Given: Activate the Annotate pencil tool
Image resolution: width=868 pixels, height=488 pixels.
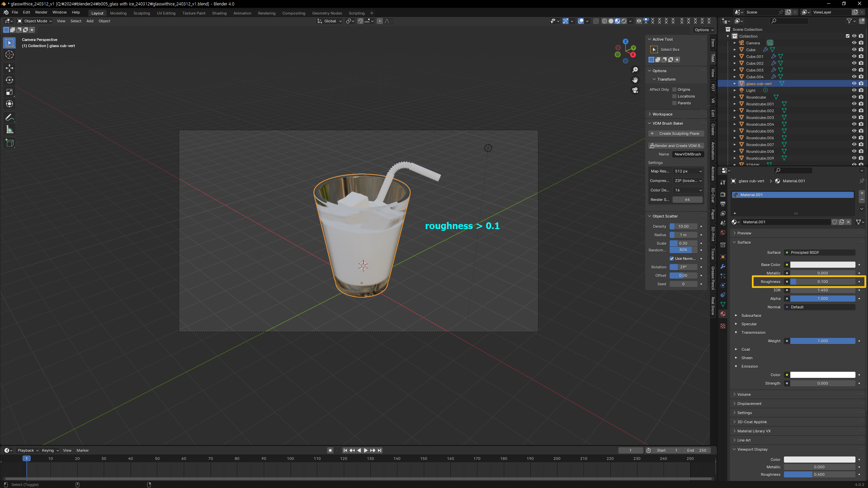Looking at the screenshot, I should (9, 118).
